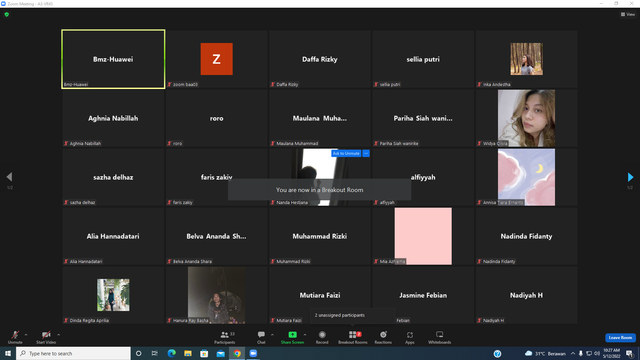The image size is (640, 360).
Task: Click the 2 unassigned participants tooltip
Action: [x=353, y=316]
